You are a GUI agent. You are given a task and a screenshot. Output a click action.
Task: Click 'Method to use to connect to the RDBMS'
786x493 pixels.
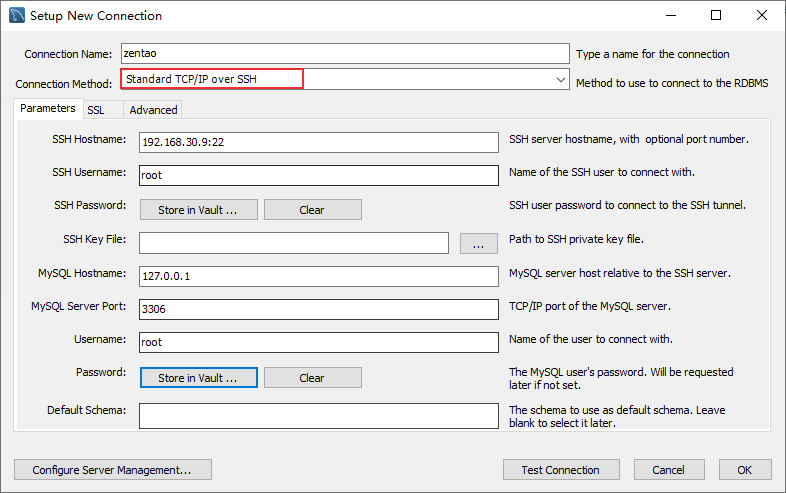click(672, 83)
